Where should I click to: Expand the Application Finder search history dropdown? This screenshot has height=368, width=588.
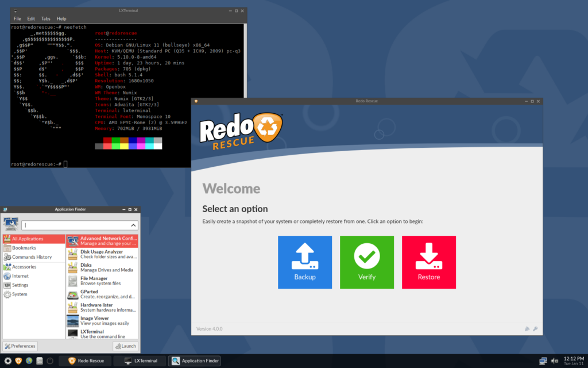[134, 225]
